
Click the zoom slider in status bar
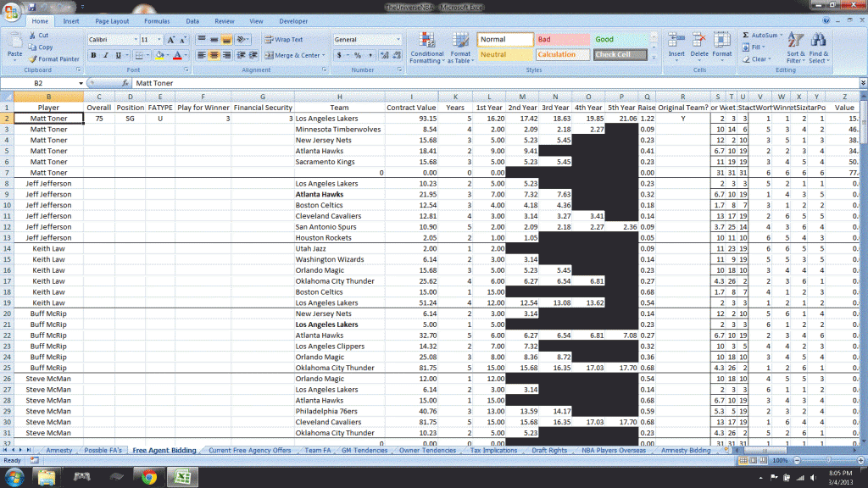pyautogui.click(x=828, y=460)
